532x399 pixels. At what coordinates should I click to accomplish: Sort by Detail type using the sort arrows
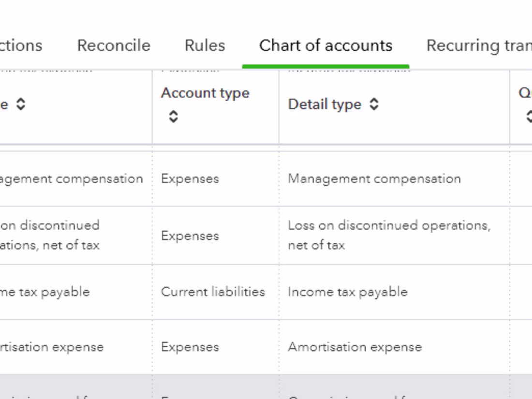tap(373, 104)
